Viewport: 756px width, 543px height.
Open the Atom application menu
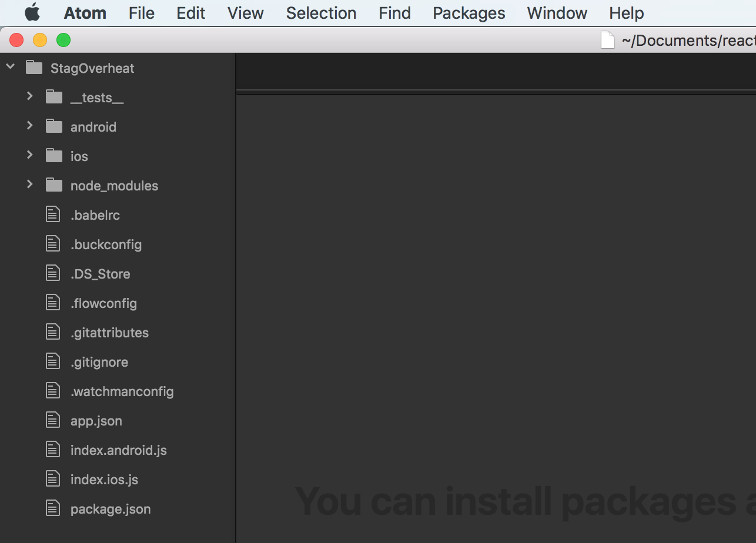click(85, 13)
